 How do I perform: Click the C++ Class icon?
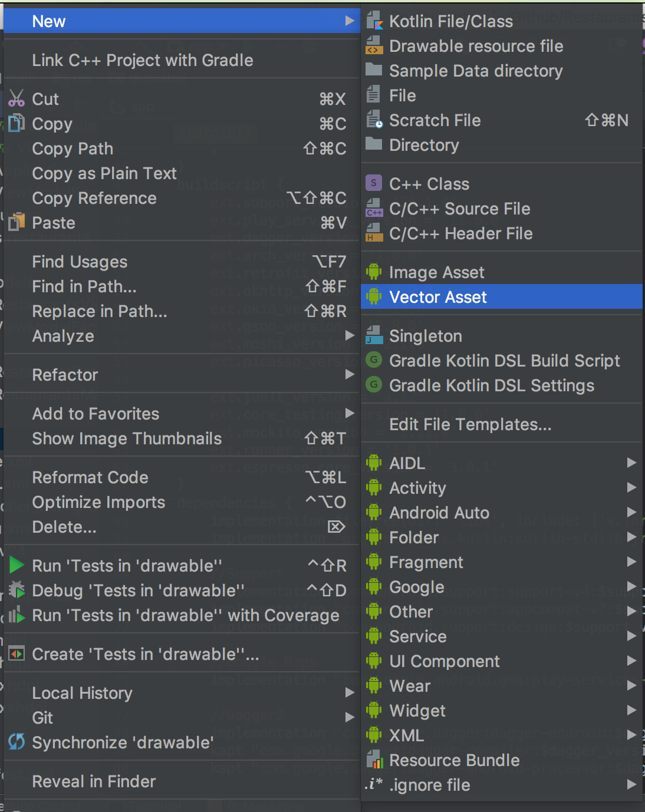374,183
